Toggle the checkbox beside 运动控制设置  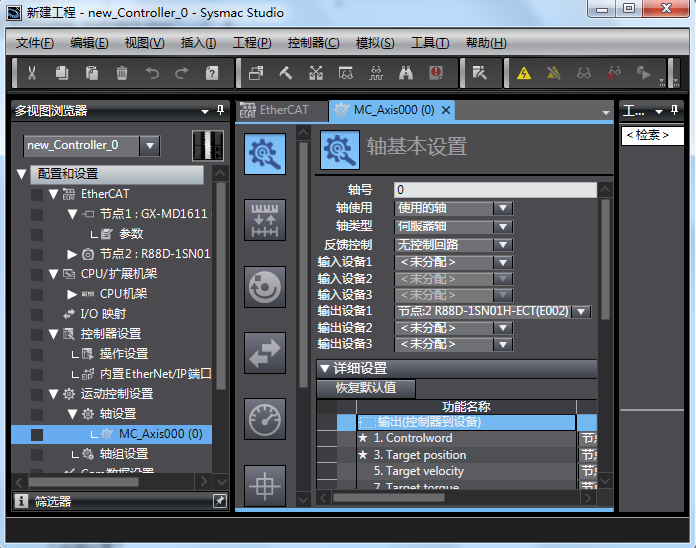37,394
